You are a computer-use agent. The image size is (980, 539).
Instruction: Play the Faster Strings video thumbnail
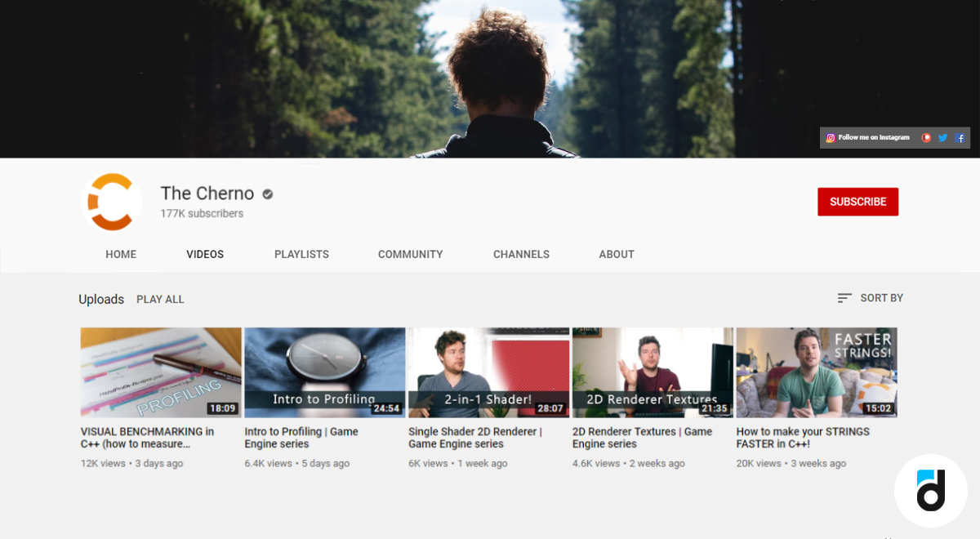coord(817,372)
